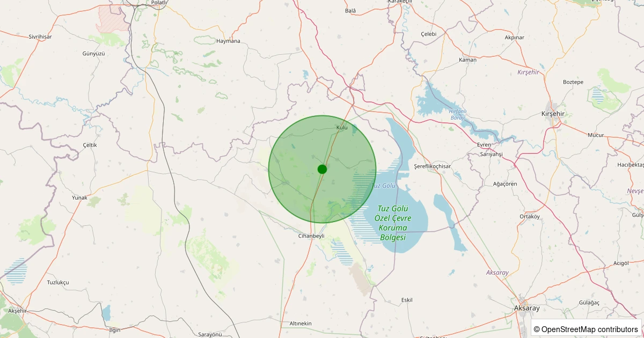
Task: Select the Haymana town label
Action: 228,41
